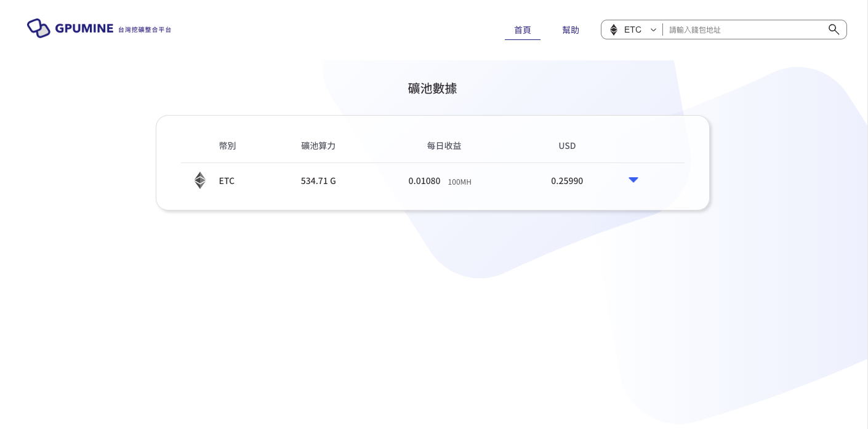The width and height of the screenshot is (868, 429).
Task: Click the 台灣挖礦整合平台 tagline next to the logo
Action: 145,29
